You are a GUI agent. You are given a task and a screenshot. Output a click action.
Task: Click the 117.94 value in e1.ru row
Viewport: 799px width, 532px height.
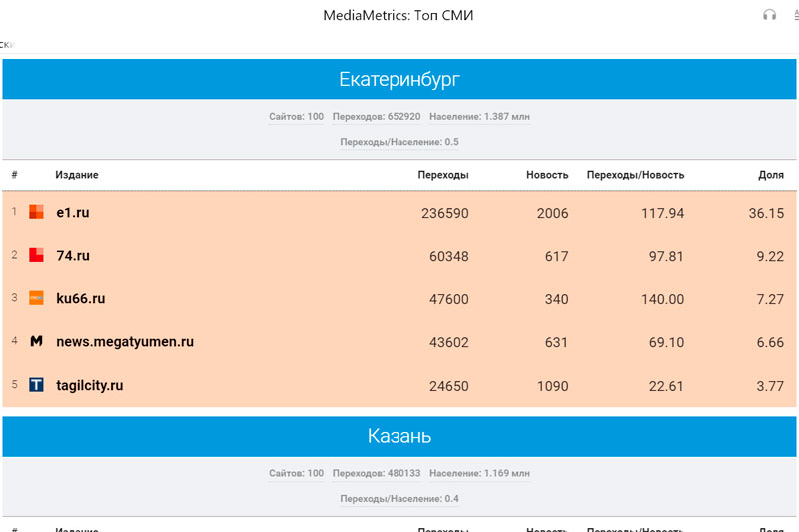coord(662,213)
